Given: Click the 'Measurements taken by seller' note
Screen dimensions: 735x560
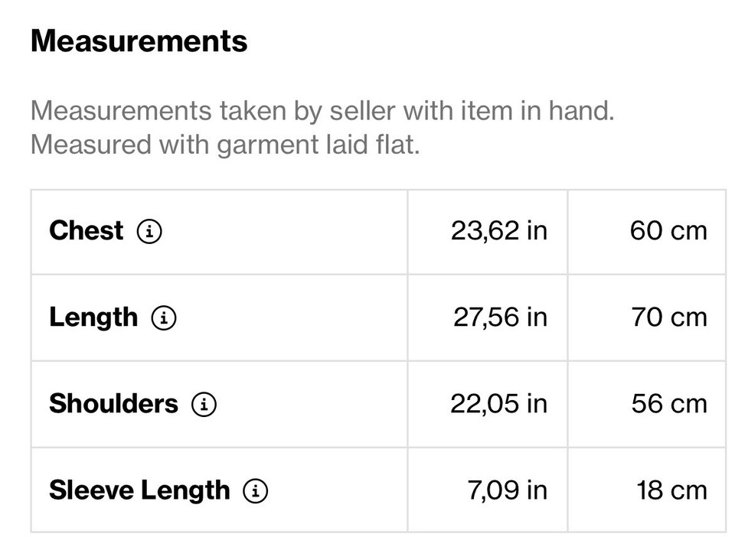Looking at the screenshot, I should (x=322, y=111).
